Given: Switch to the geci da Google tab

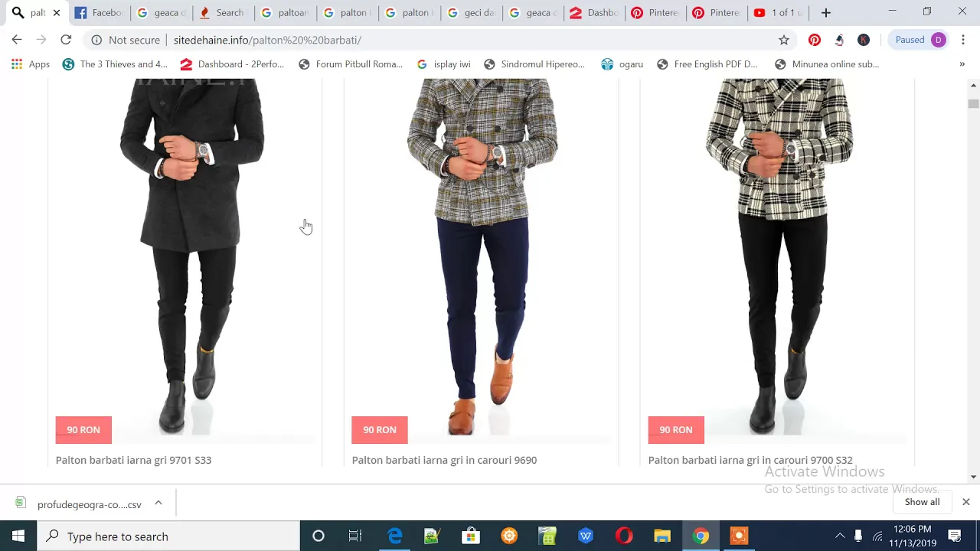Looking at the screenshot, I should point(471,13).
